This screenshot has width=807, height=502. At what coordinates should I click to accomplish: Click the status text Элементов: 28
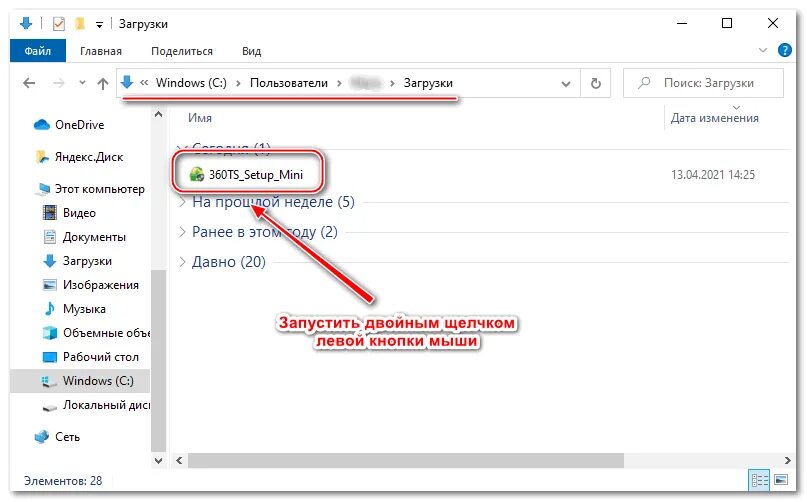pyautogui.click(x=63, y=480)
